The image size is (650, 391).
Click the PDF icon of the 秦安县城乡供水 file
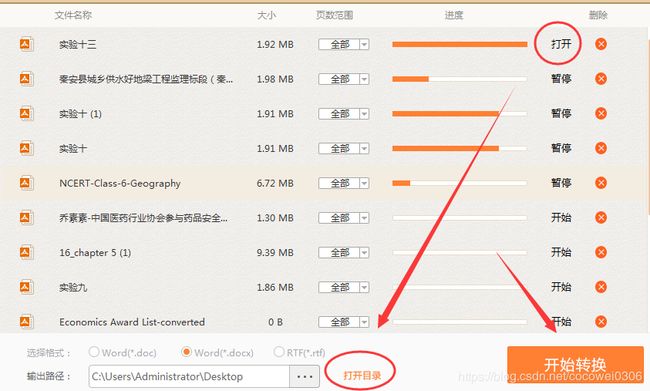pos(27,79)
